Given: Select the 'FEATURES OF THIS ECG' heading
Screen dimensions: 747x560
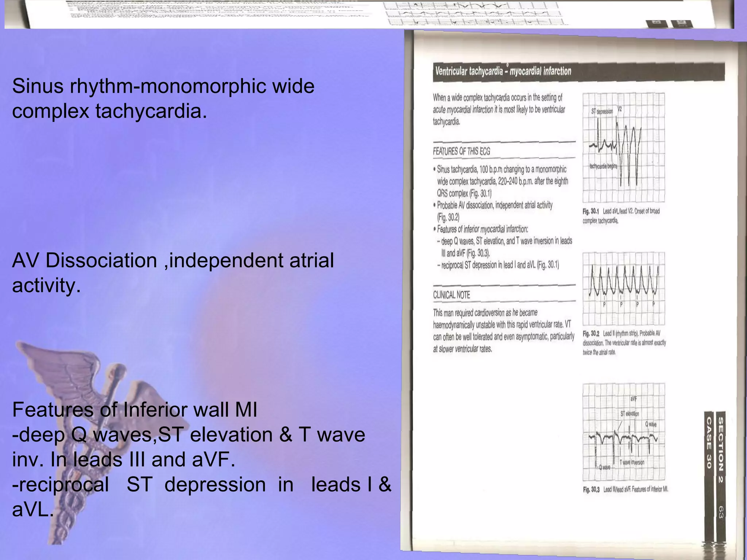Looking at the screenshot, I should click(x=461, y=151).
